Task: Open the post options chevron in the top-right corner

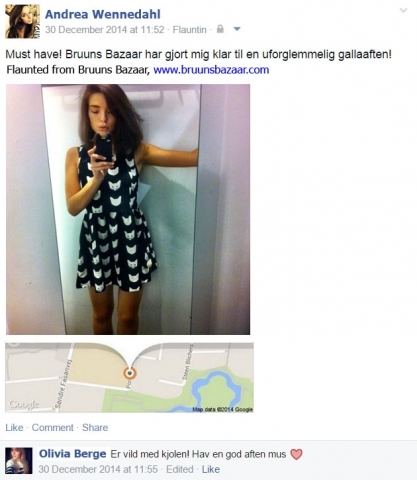Action: [x=403, y=10]
